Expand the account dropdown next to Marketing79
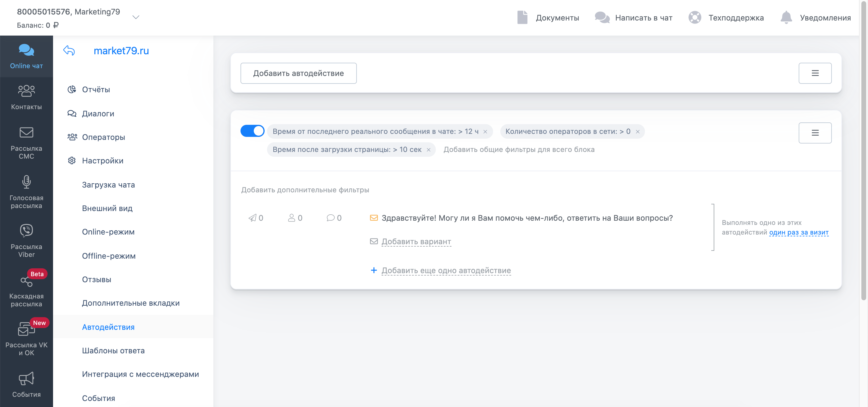Image resolution: width=868 pixels, height=407 pixels. [136, 17]
